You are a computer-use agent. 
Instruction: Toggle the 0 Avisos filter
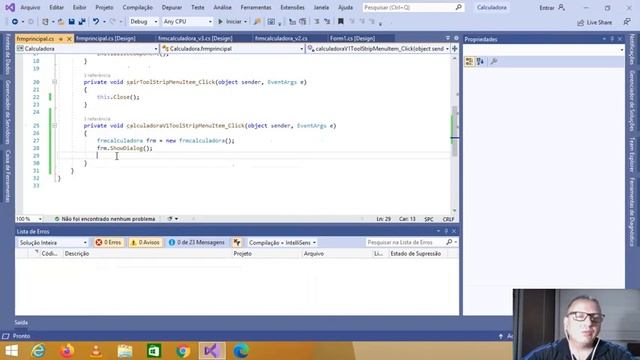pyautogui.click(x=145, y=242)
